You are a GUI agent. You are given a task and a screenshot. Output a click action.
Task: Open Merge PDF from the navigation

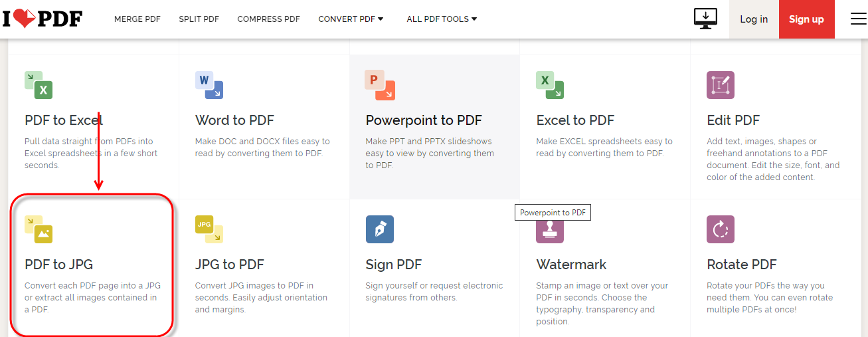coord(137,19)
